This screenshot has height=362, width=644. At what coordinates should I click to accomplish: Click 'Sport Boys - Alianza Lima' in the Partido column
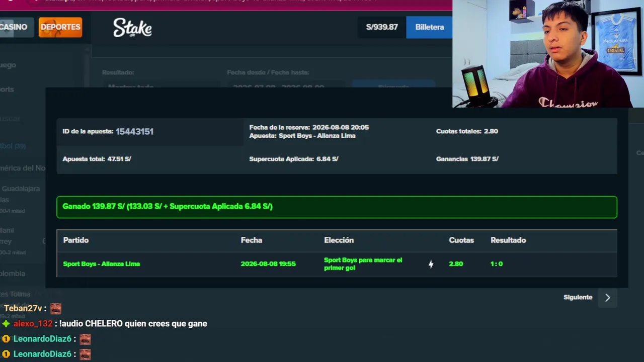pos(102,264)
